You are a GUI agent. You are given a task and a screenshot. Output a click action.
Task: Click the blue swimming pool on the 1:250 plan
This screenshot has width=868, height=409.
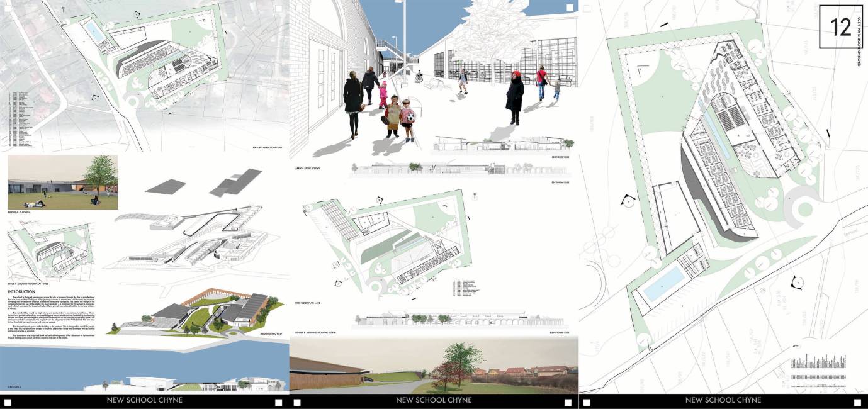pos(662,281)
